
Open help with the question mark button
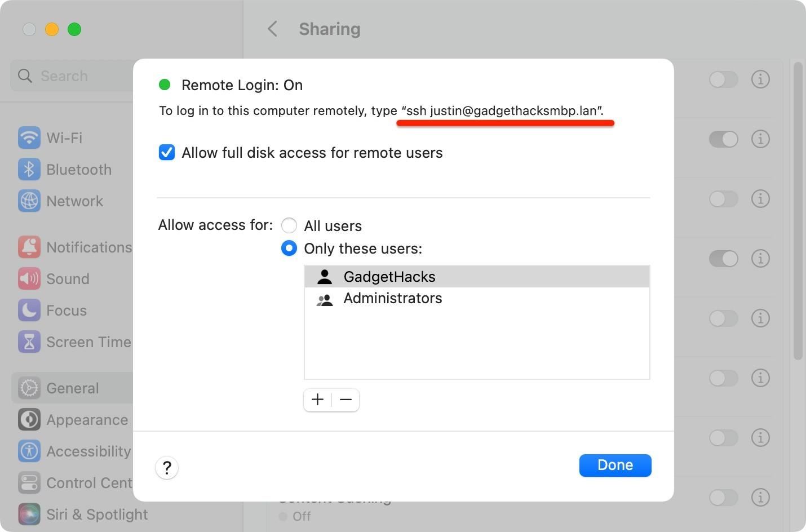pyautogui.click(x=167, y=468)
